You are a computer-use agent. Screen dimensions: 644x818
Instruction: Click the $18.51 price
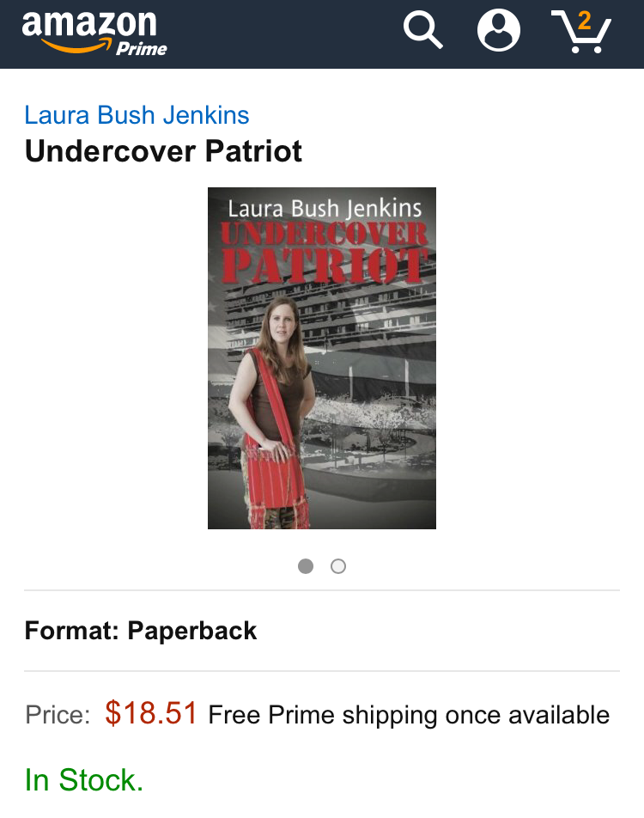pyautogui.click(x=151, y=713)
